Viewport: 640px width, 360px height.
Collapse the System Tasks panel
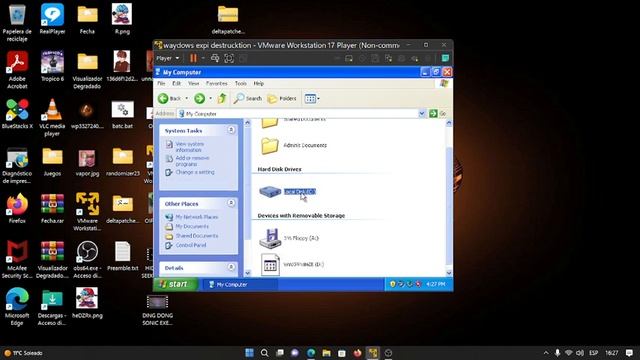(231, 130)
